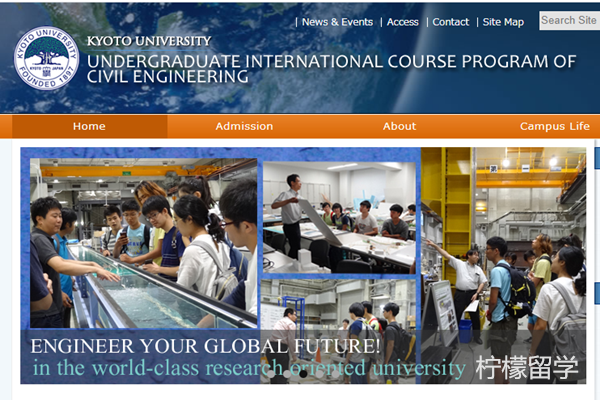Image resolution: width=600 pixels, height=400 pixels.
Task: Jump to the fourth carousel slide dot
Action: 320,374
